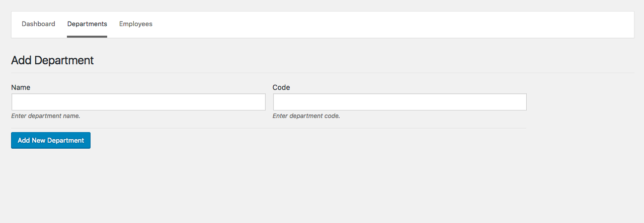
Task: Place cursor in the text box under Code
Action: pos(399,102)
